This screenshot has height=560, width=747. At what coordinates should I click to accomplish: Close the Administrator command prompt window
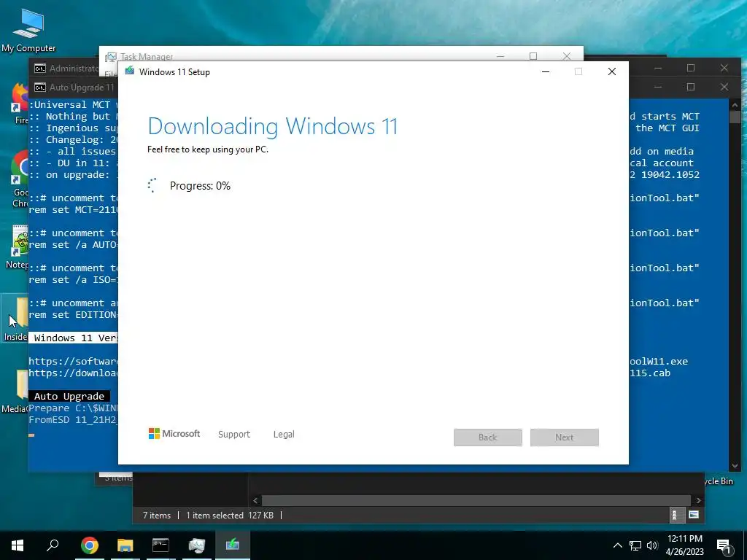point(724,68)
